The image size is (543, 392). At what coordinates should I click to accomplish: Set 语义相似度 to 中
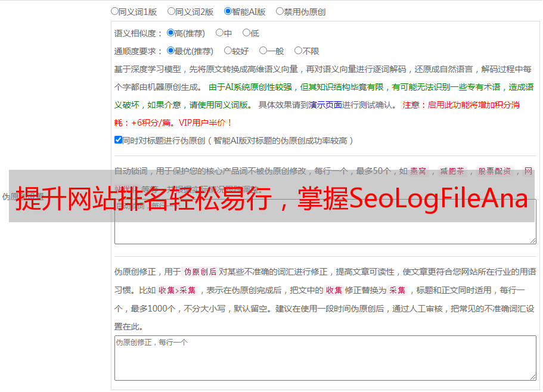tap(219, 33)
